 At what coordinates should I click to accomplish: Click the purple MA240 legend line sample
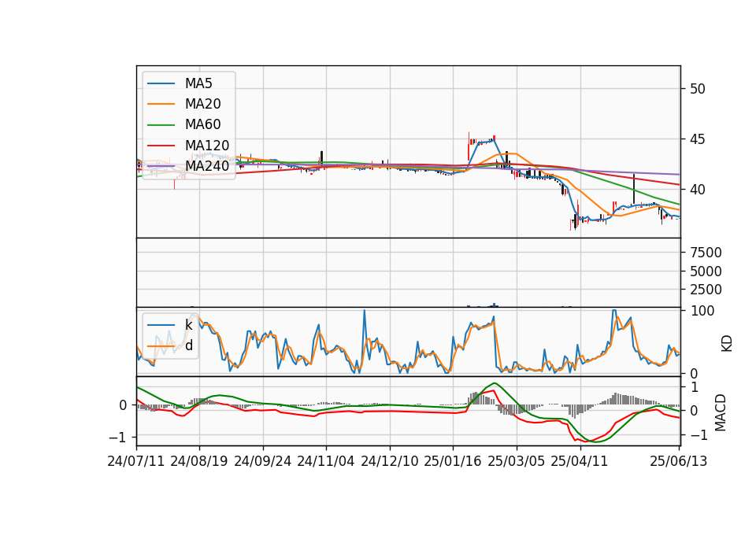pos(161,166)
